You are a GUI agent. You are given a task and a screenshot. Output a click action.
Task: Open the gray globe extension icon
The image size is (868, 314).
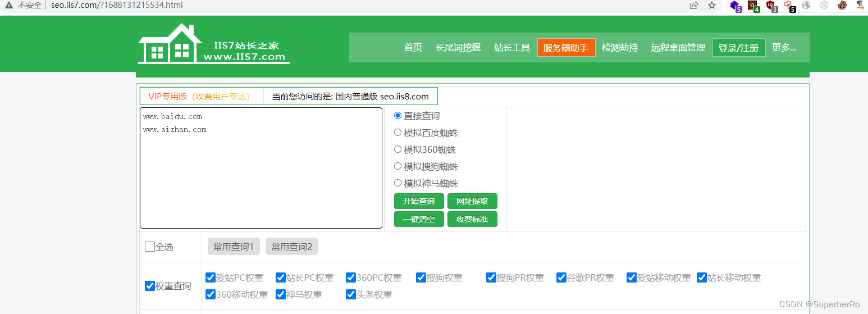pyautogui.click(x=806, y=5)
